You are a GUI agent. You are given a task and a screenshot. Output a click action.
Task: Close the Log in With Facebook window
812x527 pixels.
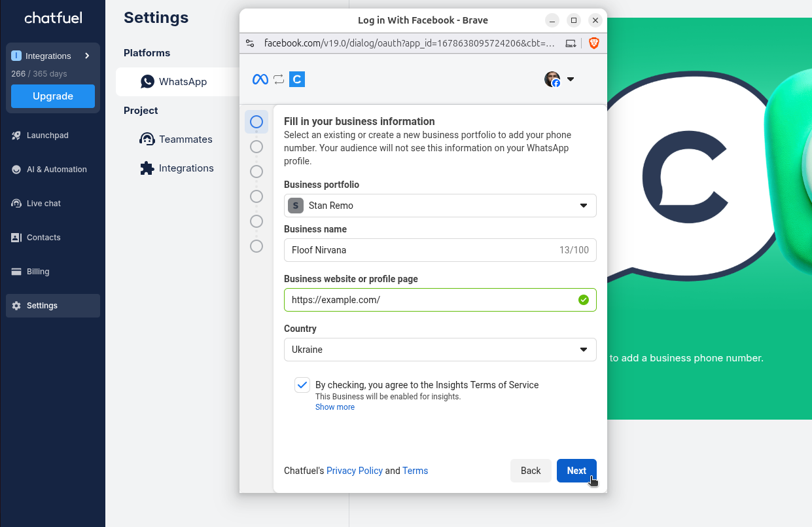tap(595, 20)
